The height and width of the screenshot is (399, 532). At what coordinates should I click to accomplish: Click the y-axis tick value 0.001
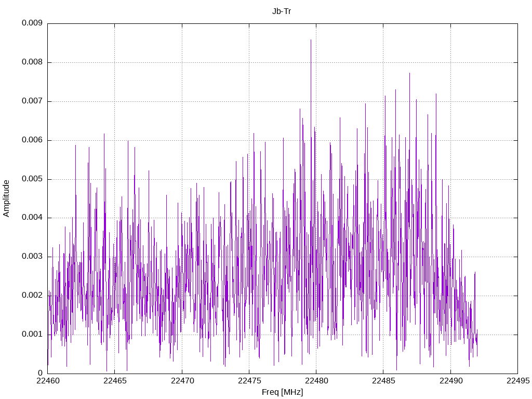click(x=32, y=334)
